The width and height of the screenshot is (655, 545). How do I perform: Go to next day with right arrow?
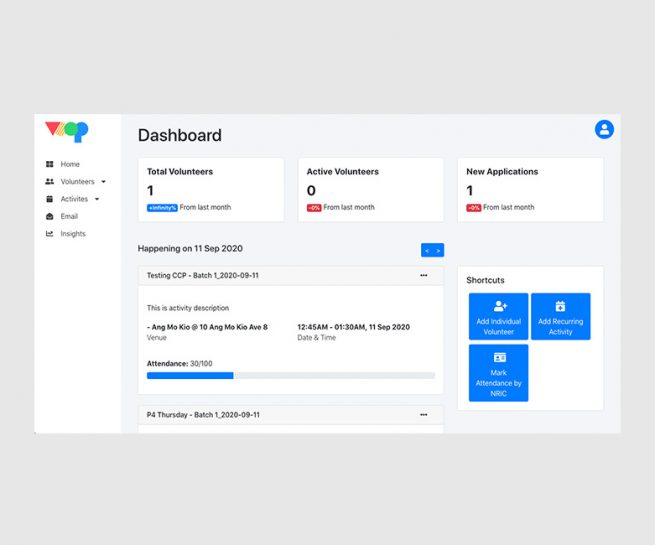[x=438, y=250]
